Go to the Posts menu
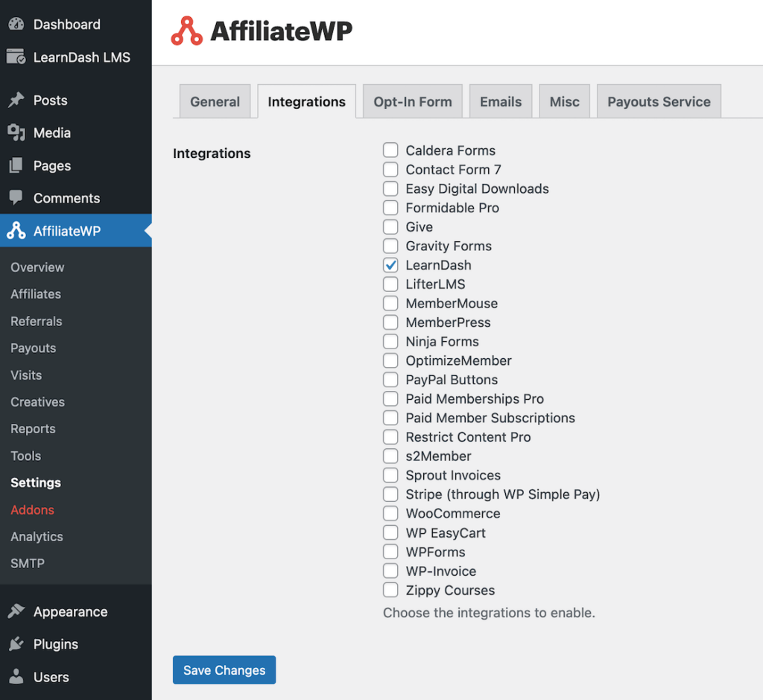The width and height of the screenshot is (763, 700). [76, 100]
